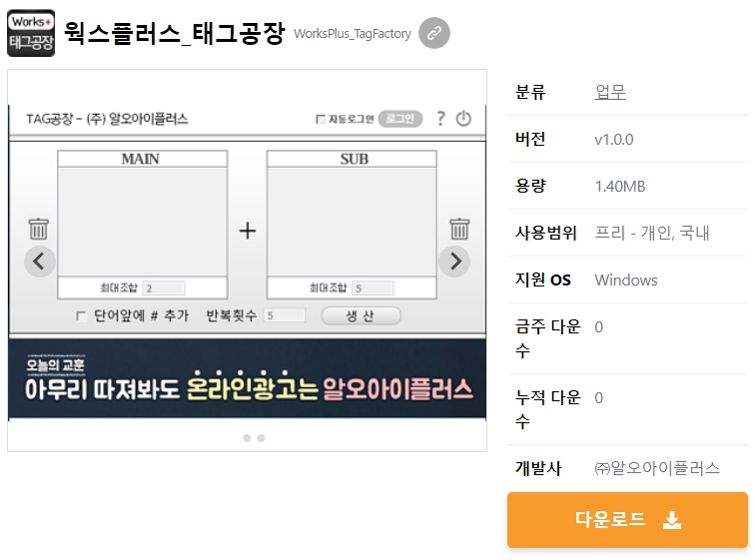Click the MAIN header label

140,159
